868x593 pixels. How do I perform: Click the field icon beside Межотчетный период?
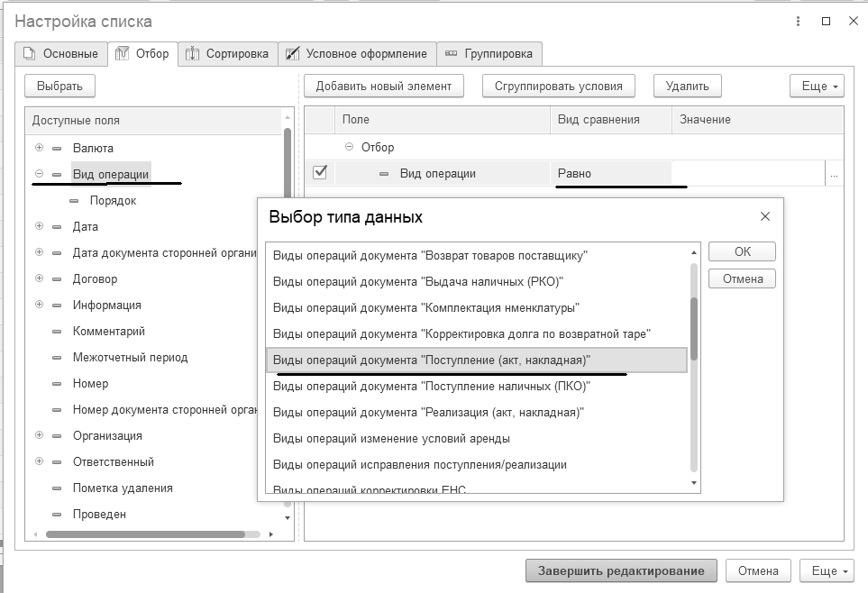58,358
